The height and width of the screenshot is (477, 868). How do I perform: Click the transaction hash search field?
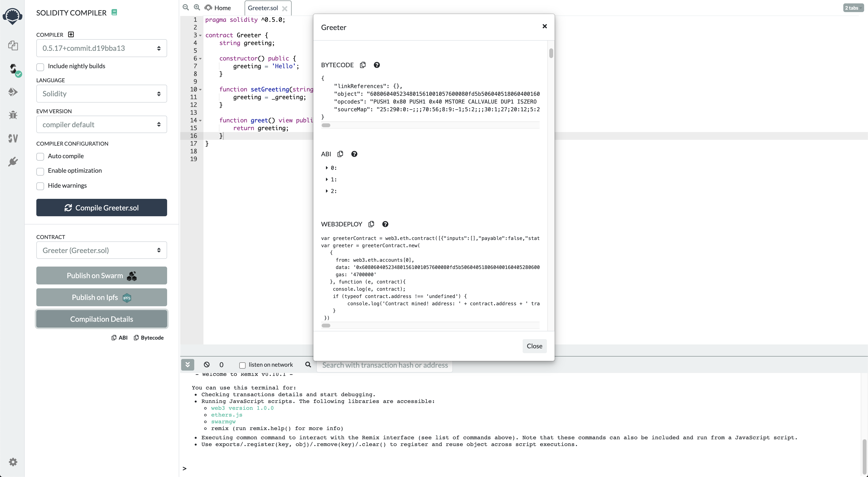click(384, 365)
